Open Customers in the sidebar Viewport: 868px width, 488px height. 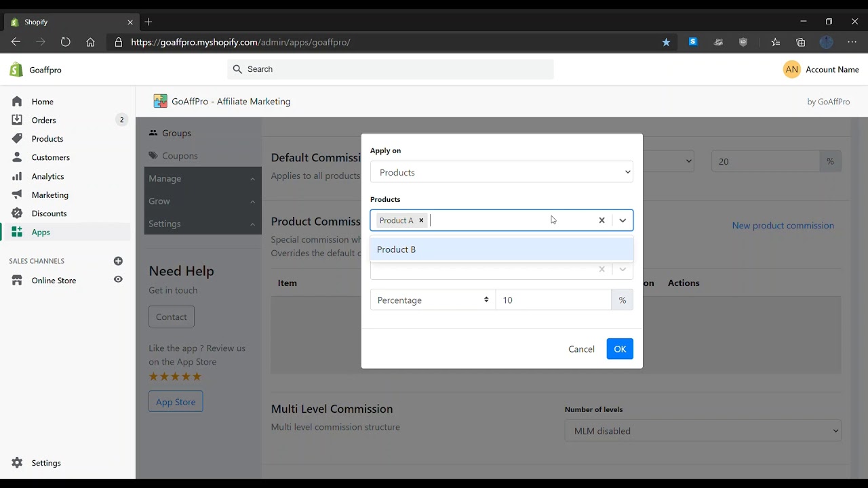pyautogui.click(x=50, y=157)
